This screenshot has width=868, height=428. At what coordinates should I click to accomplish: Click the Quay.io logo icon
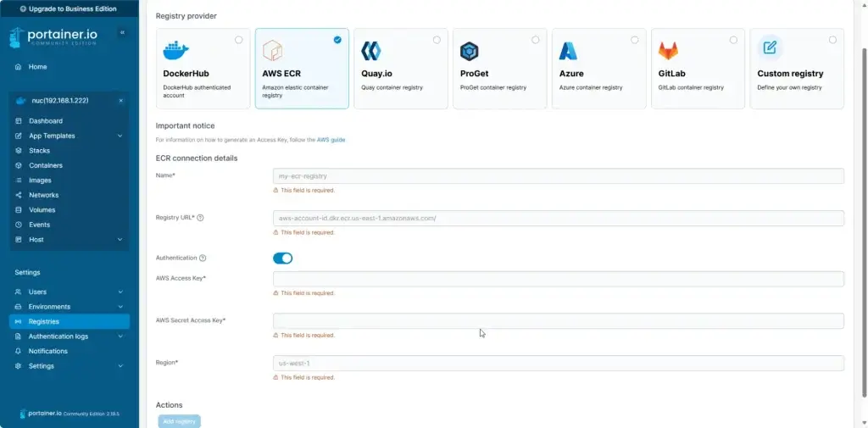tap(371, 51)
